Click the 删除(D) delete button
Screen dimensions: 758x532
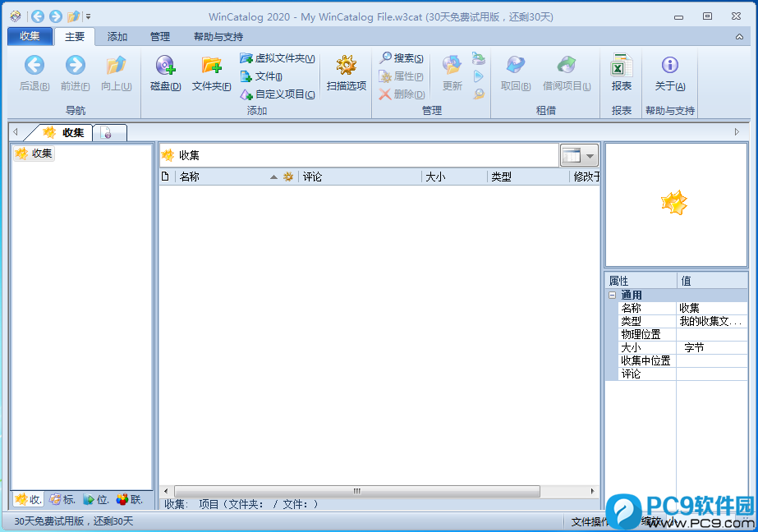[x=402, y=94]
